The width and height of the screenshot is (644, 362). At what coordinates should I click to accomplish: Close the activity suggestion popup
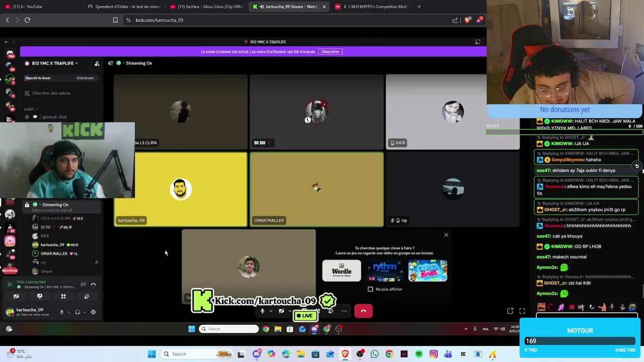pyautogui.click(x=446, y=235)
